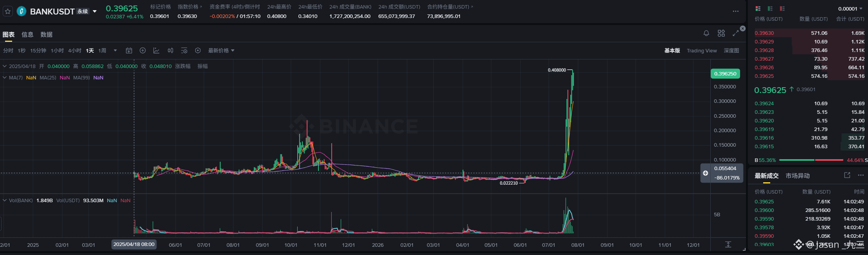
Task: Click bid price 0.39624 in order book
Action: [x=764, y=104]
